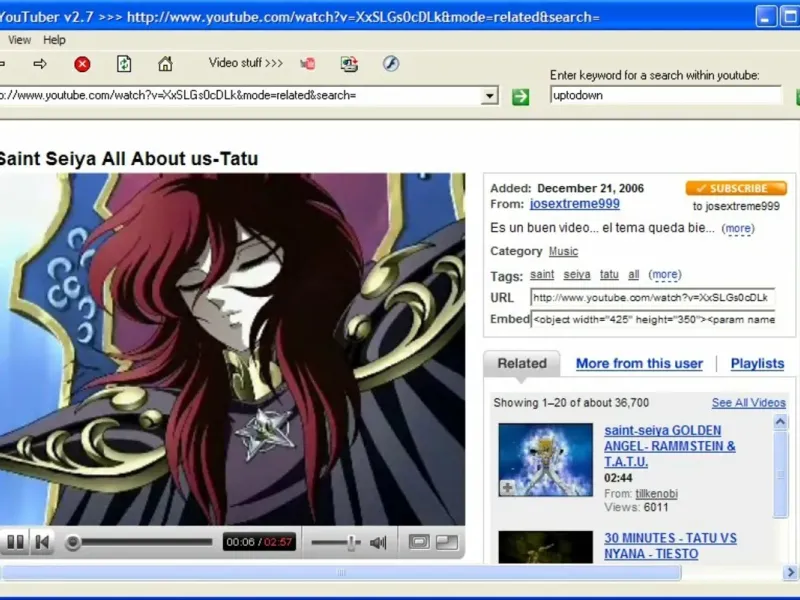
Task: Open saint-seiya GOLDEN ANGEL- RAMMSTEIN title link
Action: 670,446
